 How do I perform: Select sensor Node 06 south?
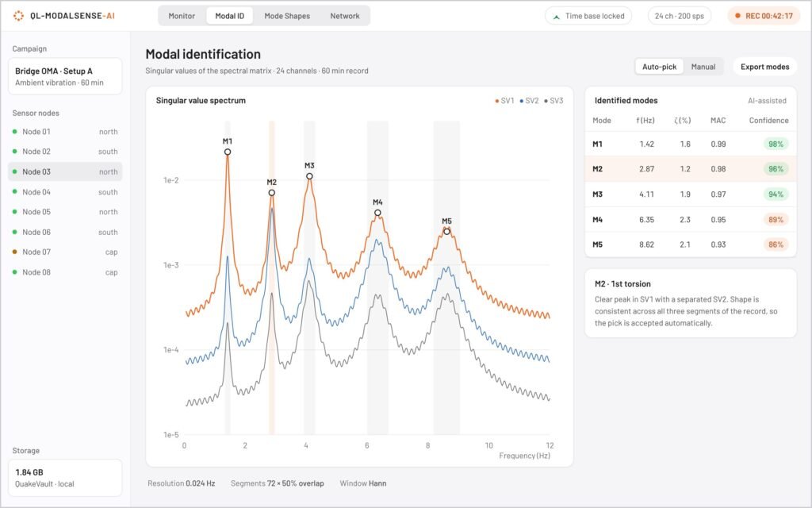point(65,232)
